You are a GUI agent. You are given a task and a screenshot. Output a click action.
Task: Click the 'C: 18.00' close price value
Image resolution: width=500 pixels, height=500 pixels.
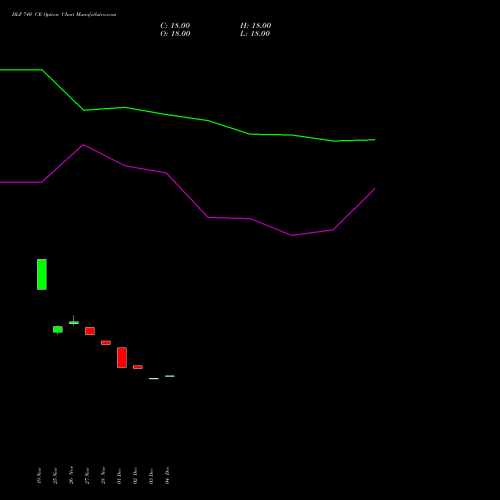pyautogui.click(x=175, y=26)
